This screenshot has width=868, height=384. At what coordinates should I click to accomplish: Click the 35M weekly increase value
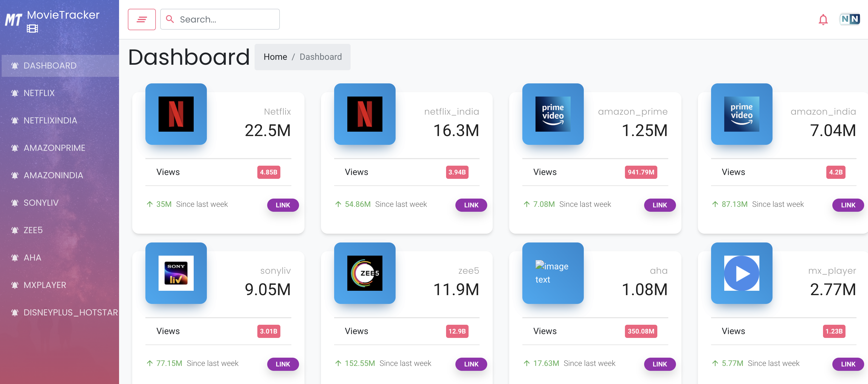[164, 204]
